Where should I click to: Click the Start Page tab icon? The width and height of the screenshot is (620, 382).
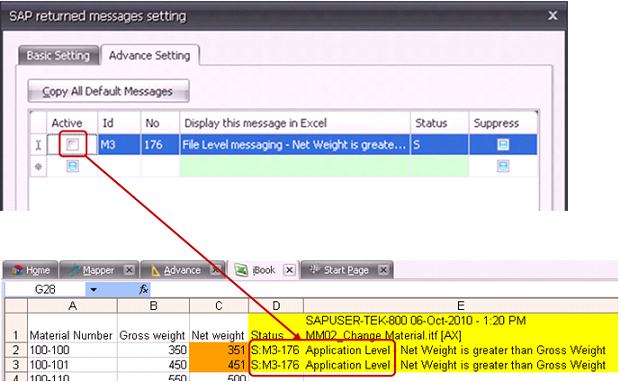click(315, 270)
